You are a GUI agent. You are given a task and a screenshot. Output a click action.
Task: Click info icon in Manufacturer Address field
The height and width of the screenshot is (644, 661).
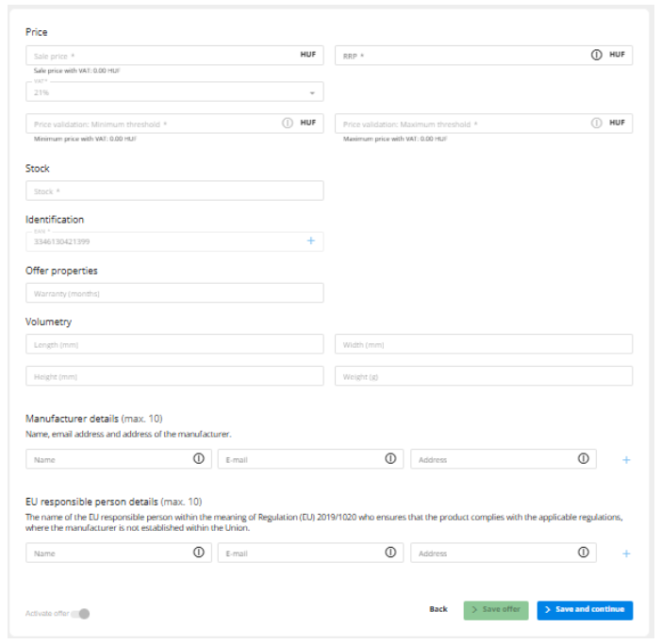coord(583,459)
